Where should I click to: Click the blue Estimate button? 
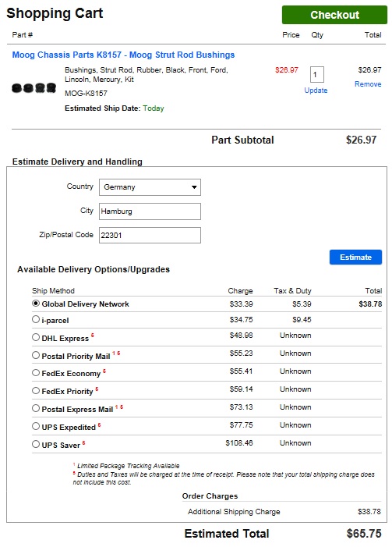point(355,257)
